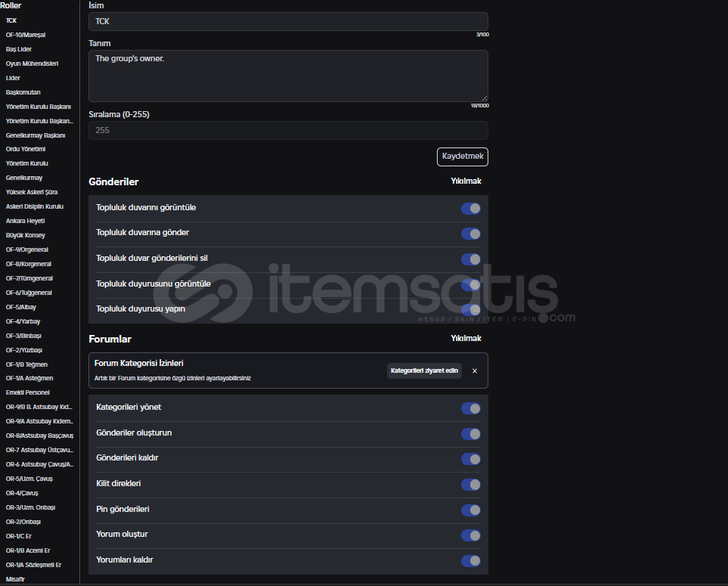Switch off Kategorileri yönet permission
This screenshot has height=586, width=728.
470,408
